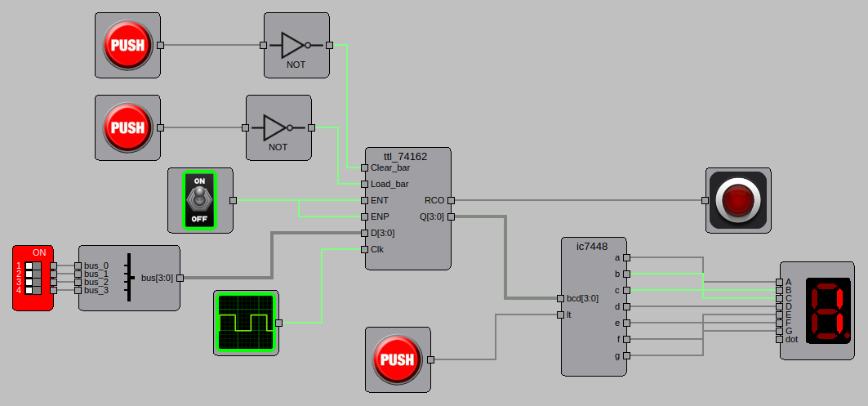Click the toggle switch's output pin

tap(233, 200)
